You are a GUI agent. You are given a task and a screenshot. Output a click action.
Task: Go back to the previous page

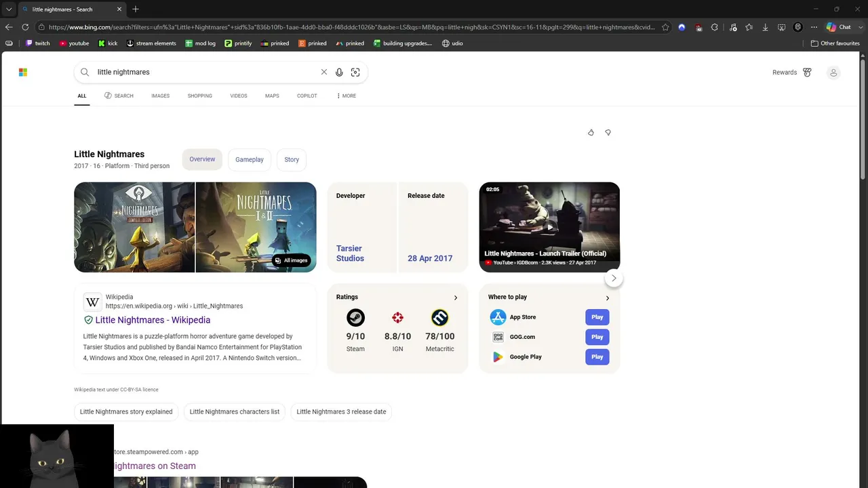pos(9,27)
